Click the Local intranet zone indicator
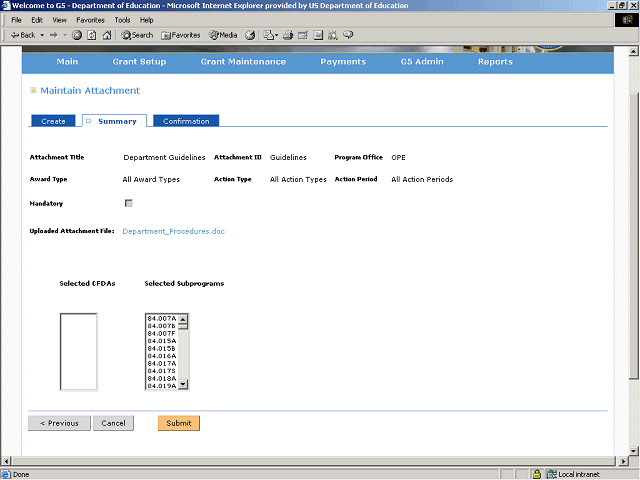The image size is (640, 480). (574, 474)
